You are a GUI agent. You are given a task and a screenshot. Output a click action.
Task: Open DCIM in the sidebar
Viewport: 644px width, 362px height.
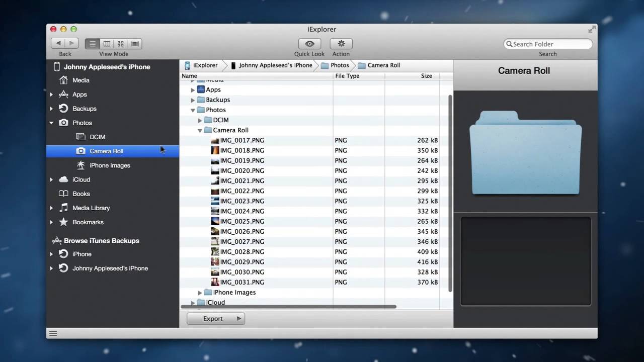[97, 137]
